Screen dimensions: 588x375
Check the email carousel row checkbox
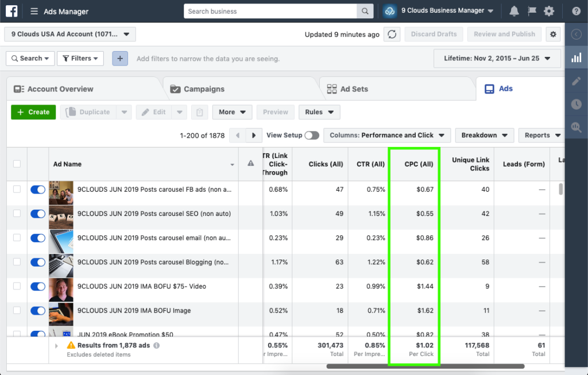(x=17, y=238)
